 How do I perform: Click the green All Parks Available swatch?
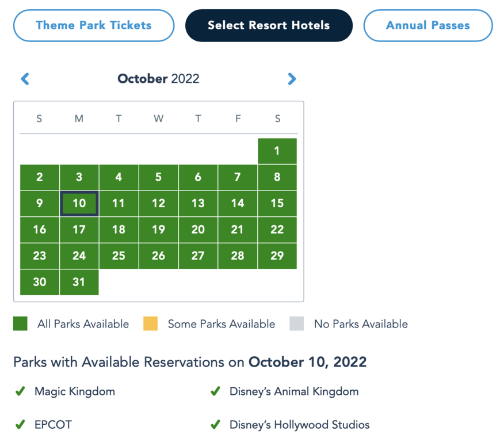point(21,324)
